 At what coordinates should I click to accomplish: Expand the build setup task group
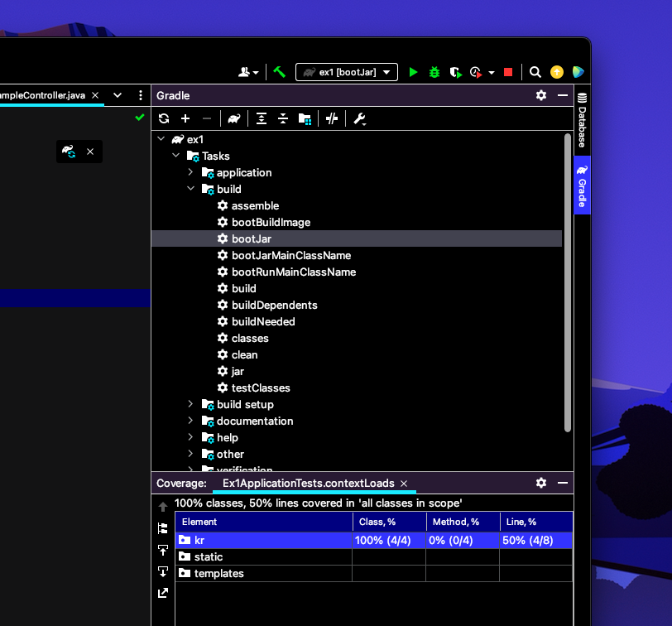pyautogui.click(x=190, y=404)
